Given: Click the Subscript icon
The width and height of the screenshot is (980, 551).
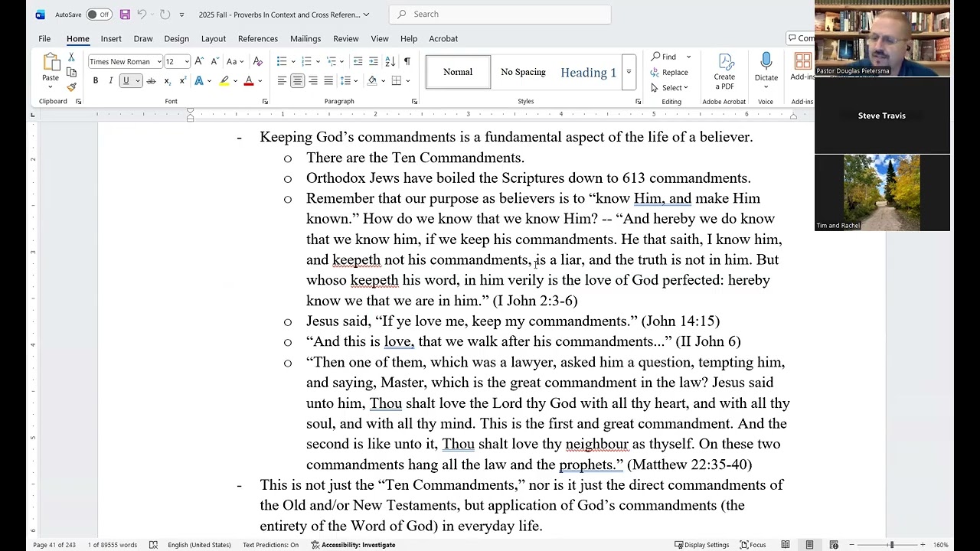Looking at the screenshot, I should 167,80.
